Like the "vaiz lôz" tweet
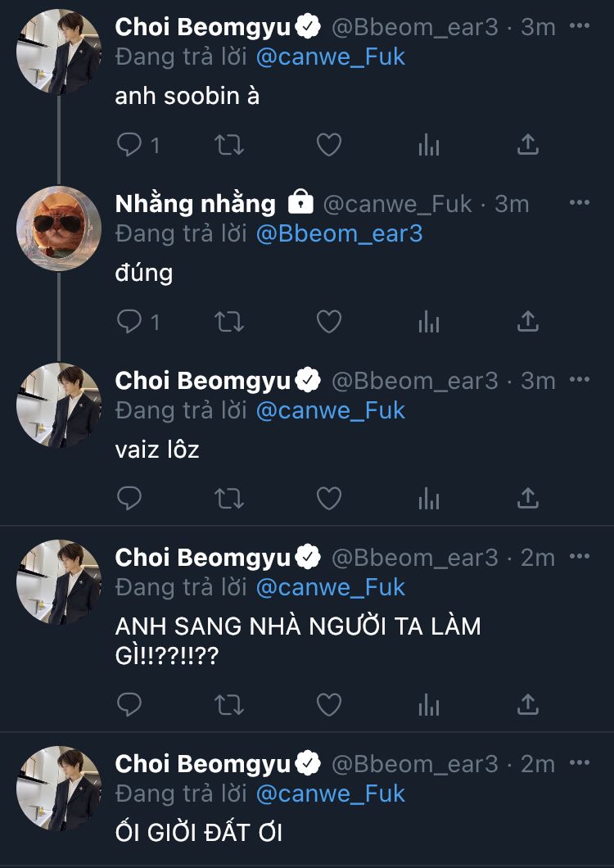 pyautogui.click(x=328, y=498)
